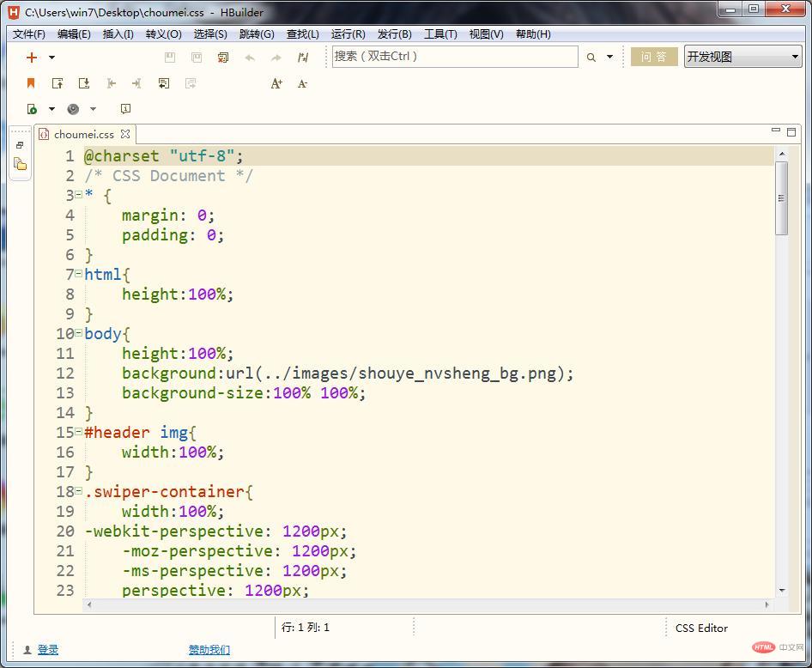Collapse the body rule at line 10

click(78, 332)
